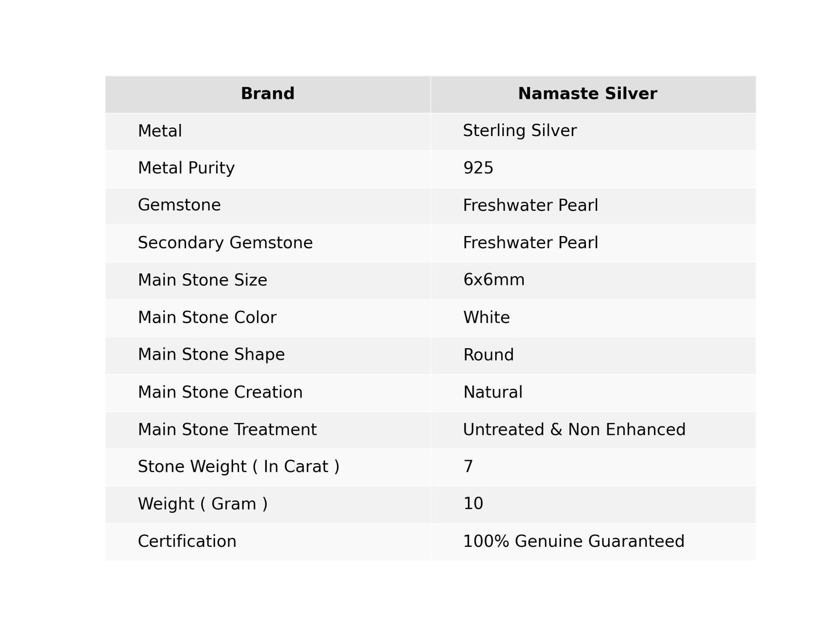
Task: Select the Metal Purity label
Action: coord(186,169)
